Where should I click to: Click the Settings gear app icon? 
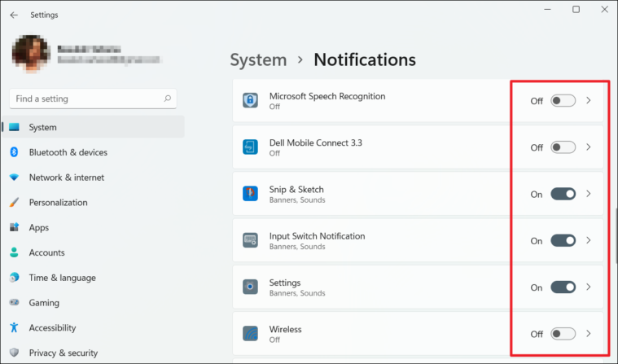point(250,287)
